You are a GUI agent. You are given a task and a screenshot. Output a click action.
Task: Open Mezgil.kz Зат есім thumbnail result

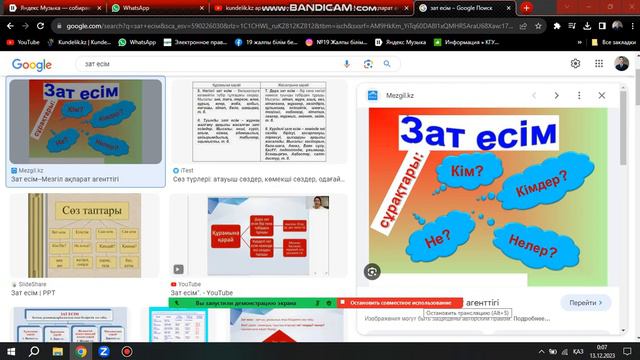pyautogui.click(x=85, y=121)
